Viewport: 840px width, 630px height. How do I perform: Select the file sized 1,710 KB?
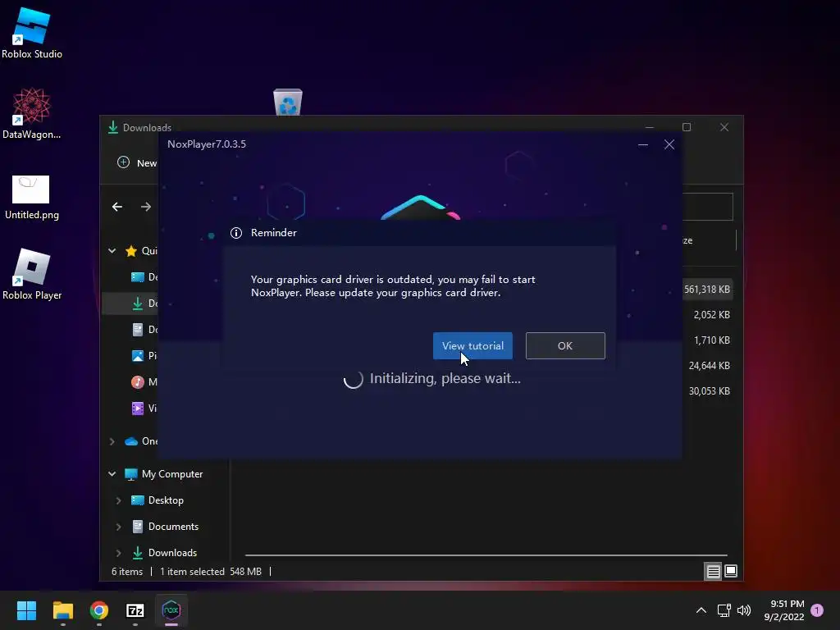point(711,340)
